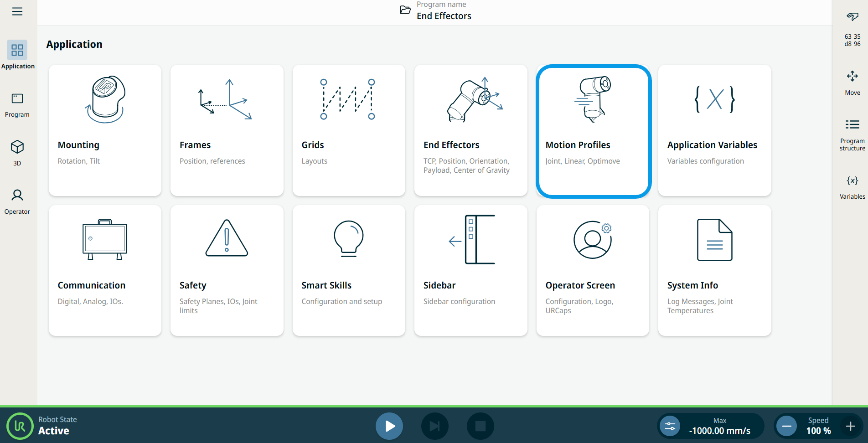The width and height of the screenshot is (868, 443).
Task: Open the End Effectors tile
Action: (x=470, y=130)
